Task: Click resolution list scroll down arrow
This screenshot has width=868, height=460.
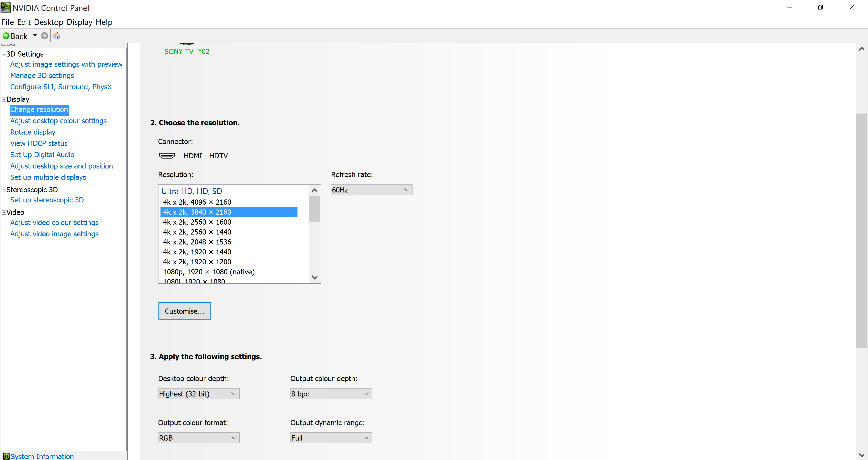Action: pyautogui.click(x=315, y=277)
